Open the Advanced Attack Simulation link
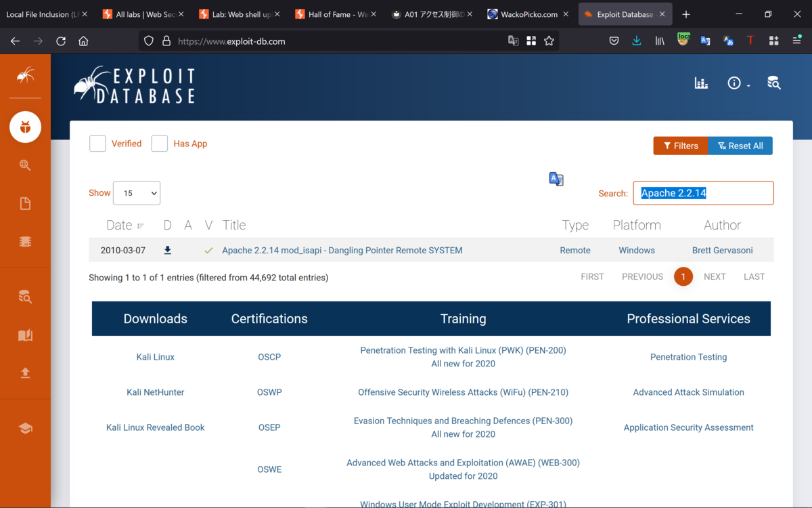The image size is (812, 508). click(689, 392)
